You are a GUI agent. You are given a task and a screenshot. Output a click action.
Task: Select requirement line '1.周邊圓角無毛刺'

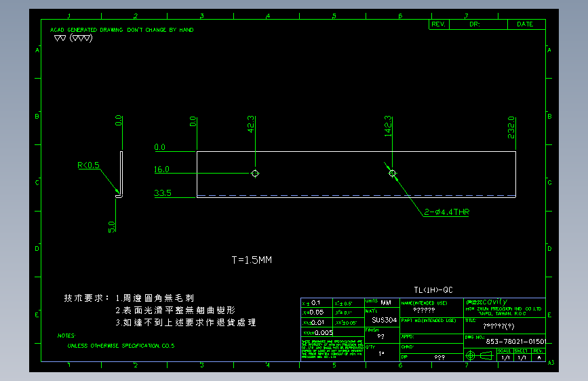[155, 298]
